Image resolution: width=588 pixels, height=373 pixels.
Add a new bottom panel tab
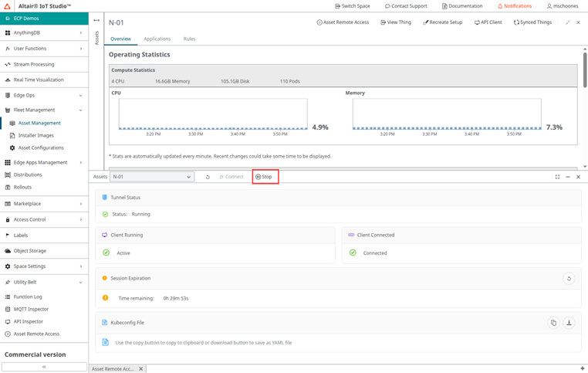(x=581, y=368)
